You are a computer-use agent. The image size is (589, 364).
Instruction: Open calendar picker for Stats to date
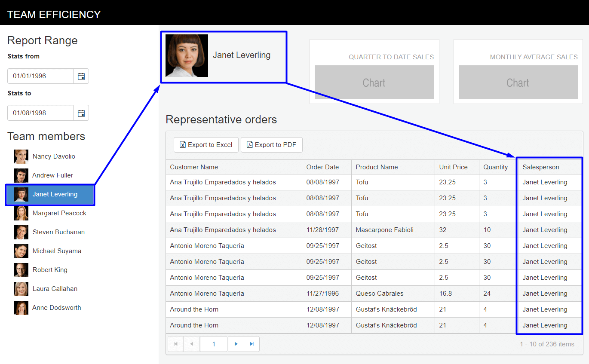click(81, 113)
